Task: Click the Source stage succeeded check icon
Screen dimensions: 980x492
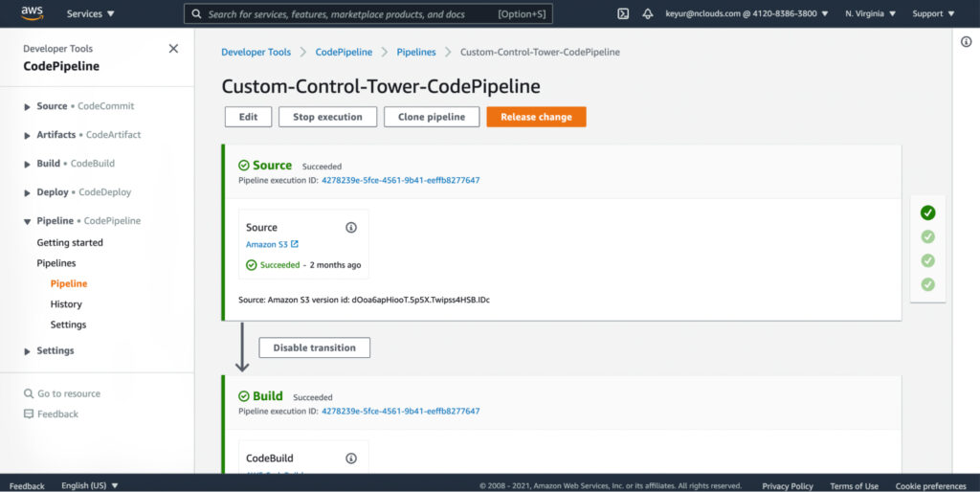Action: pos(244,166)
